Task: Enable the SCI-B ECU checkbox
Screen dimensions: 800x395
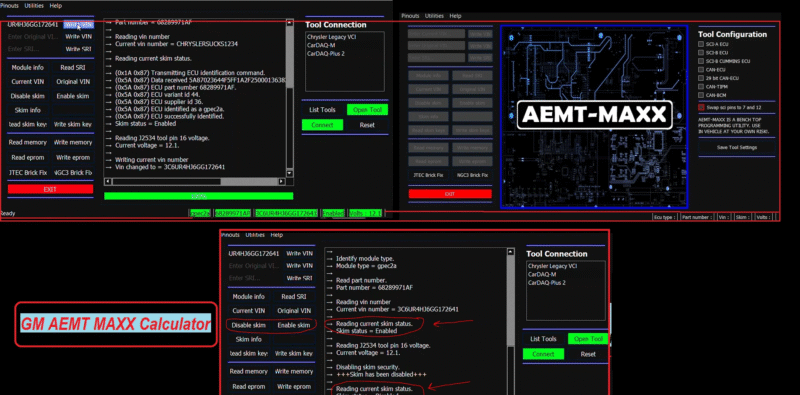Action: [x=701, y=53]
